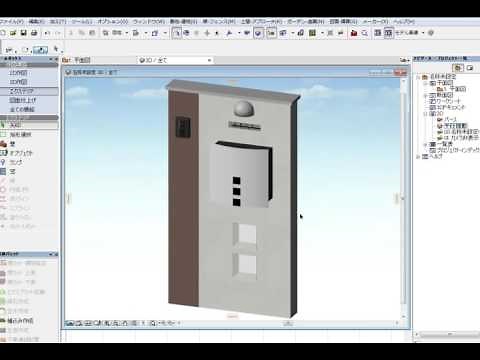The height and width of the screenshot is (360, 480).
Task: Click 補助線作成 in the lower-left panel
Action: pyautogui.click(x=20, y=321)
